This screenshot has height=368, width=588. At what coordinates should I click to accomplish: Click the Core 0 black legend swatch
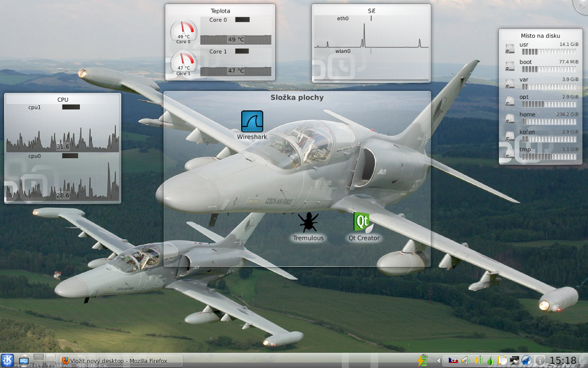pyautogui.click(x=242, y=20)
